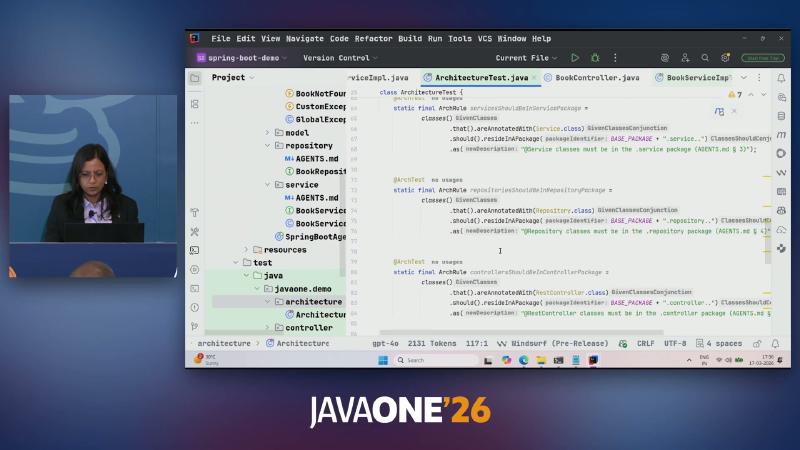The image size is (800, 450).
Task: Open the Git tool window icon at the bottom left
Action: pos(195,326)
